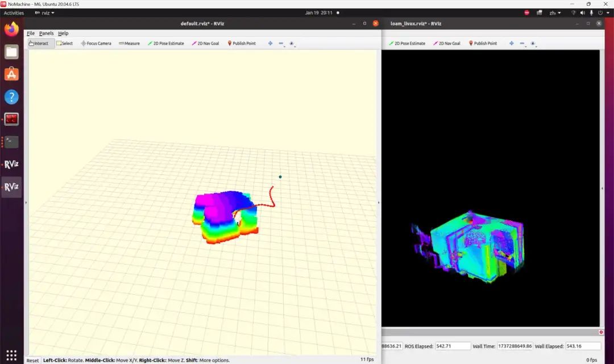The height and width of the screenshot is (364, 614).
Task: Click the second RViz dock icon
Action: click(x=11, y=187)
